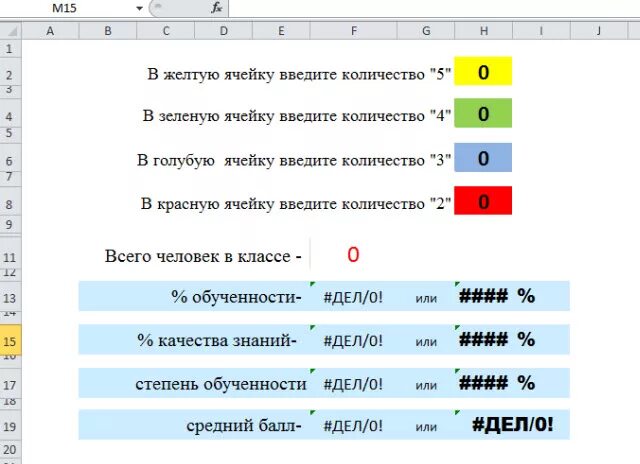The image size is (640, 464).
Task: Click label "% обученности-"
Action: pyautogui.click(x=236, y=297)
